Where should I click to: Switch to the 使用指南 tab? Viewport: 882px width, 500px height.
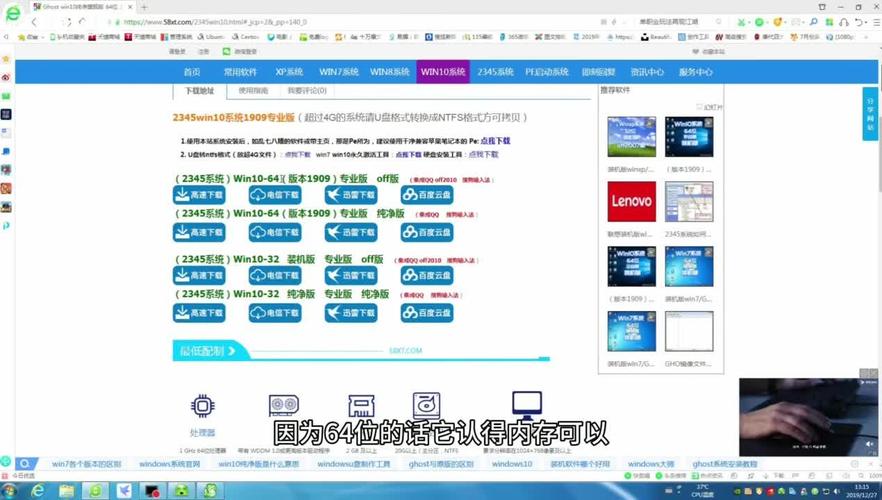[x=253, y=91]
